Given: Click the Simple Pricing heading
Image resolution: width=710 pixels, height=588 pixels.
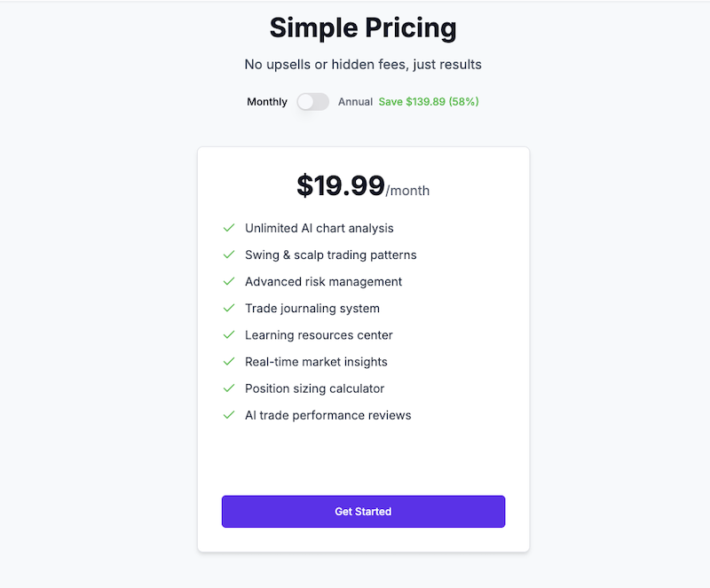Looking at the screenshot, I should 363,28.
